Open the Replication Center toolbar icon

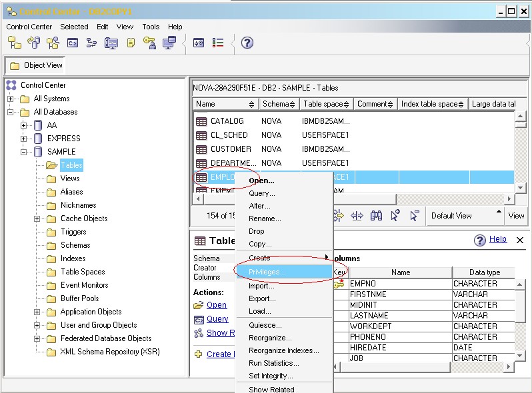point(33,43)
